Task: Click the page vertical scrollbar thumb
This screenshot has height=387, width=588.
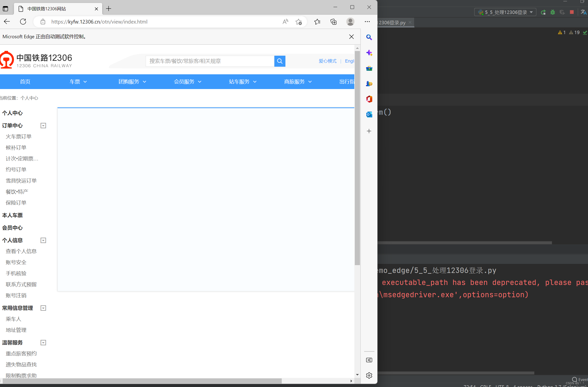Action: 357,158
